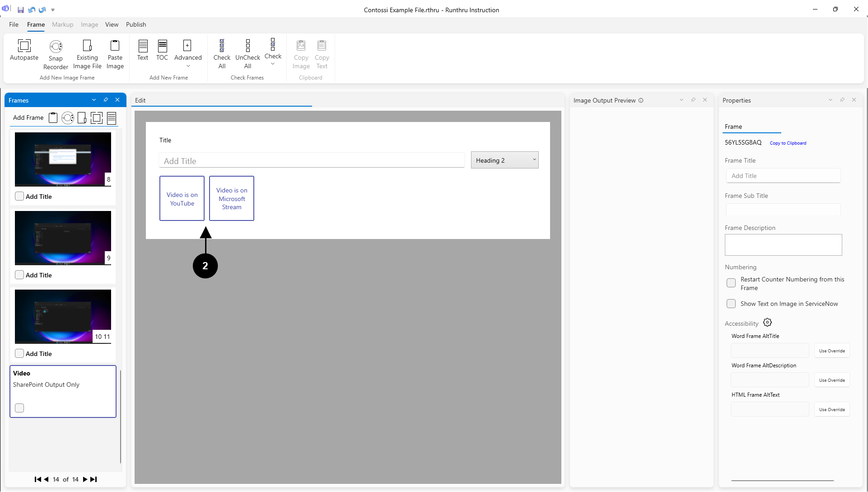This screenshot has width=868, height=492.
Task: Click the Paste Image ribbon icon
Action: click(115, 46)
